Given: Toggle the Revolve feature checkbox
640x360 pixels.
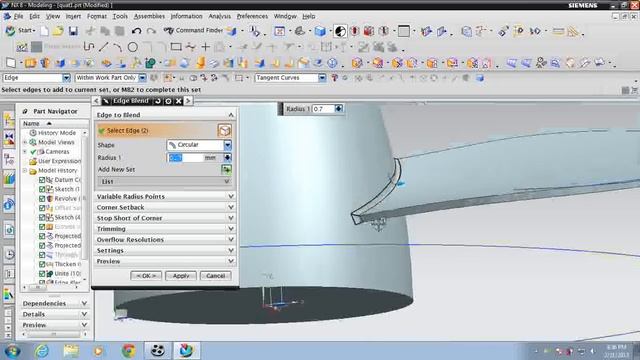Looking at the screenshot, I should [x=42, y=198].
